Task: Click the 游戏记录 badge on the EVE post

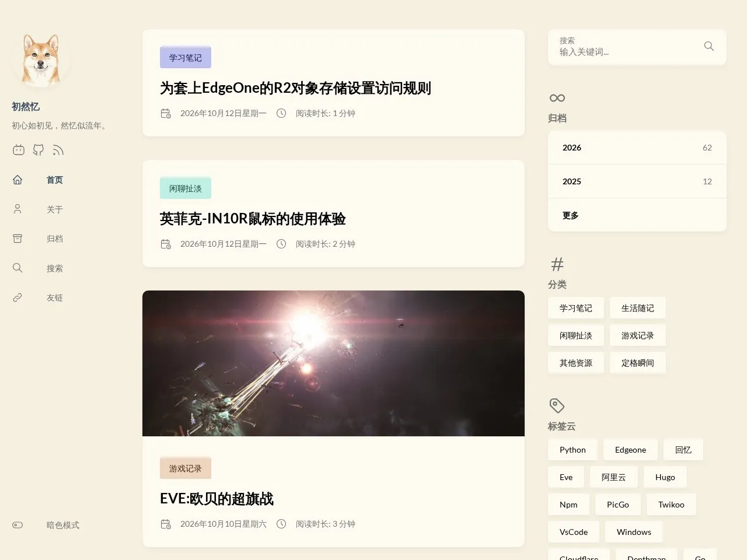Action: point(186,468)
